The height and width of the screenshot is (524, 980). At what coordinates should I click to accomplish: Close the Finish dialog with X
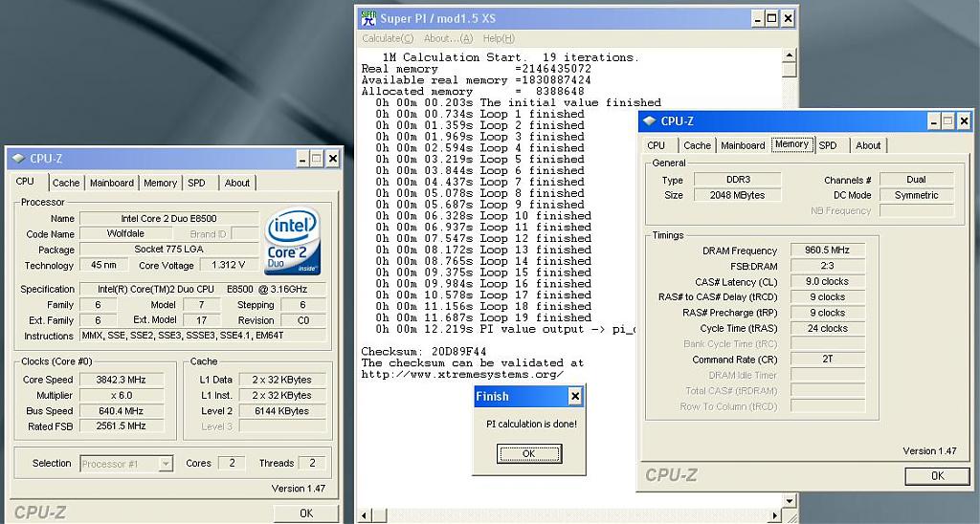tap(575, 396)
